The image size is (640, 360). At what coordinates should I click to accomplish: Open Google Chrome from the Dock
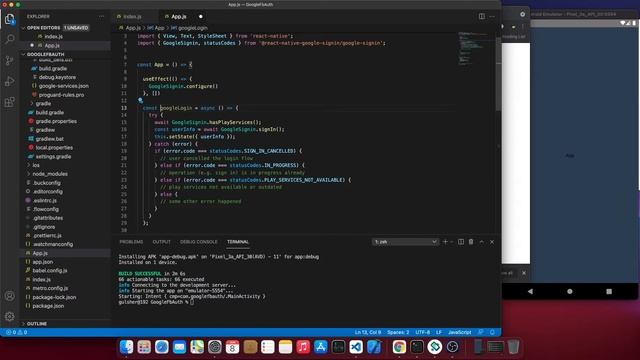pos(399,347)
